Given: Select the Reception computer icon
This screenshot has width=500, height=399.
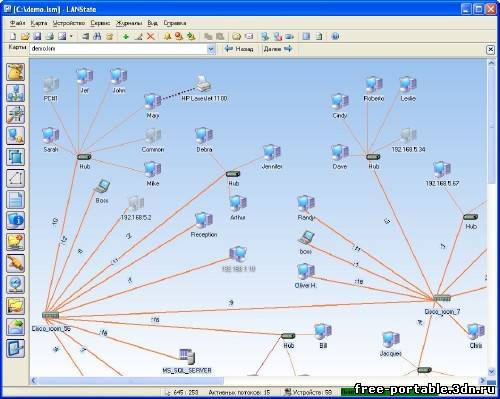Looking at the screenshot, I should click(x=204, y=220).
